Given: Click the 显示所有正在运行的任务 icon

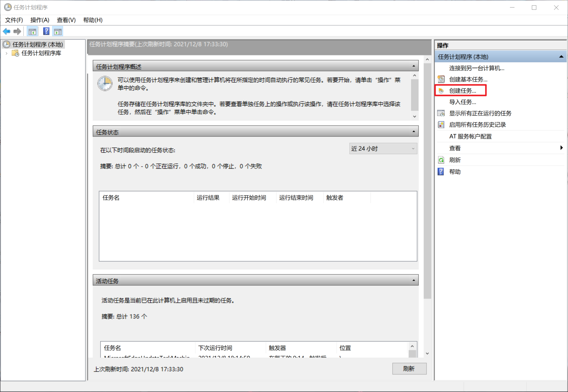Looking at the screenshot, I should (441, 113).
